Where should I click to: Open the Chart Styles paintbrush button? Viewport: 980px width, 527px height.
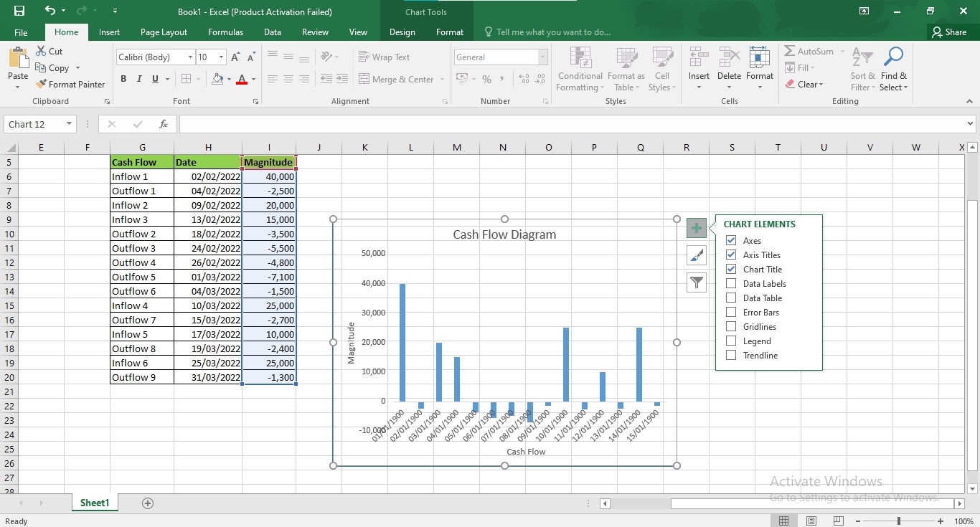[x=696, y=255]
